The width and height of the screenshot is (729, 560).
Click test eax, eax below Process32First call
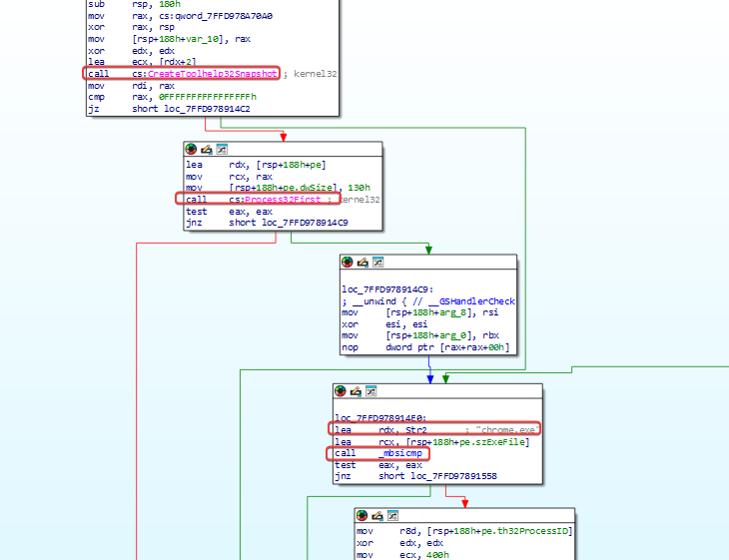[x=230, y=212]
